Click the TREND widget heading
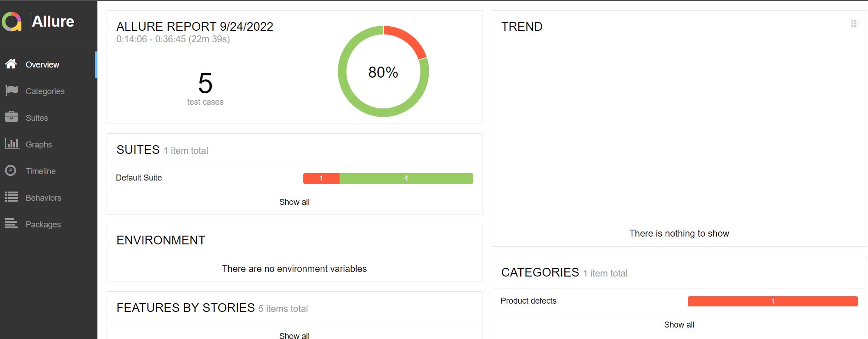Screen dimensions: 868x339 coord(522,27)
